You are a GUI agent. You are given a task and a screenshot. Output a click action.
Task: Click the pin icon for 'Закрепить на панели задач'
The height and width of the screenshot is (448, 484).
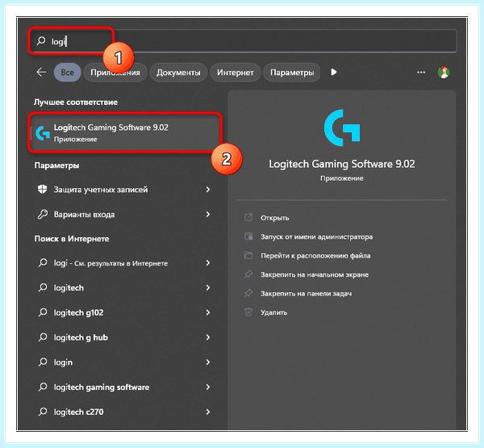tap(248, 293)
